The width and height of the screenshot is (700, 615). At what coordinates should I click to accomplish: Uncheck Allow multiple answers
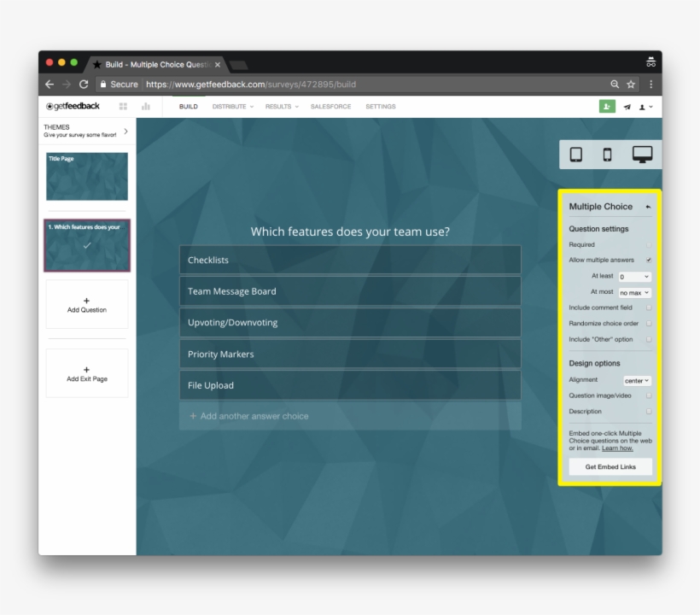click(649, 260)
